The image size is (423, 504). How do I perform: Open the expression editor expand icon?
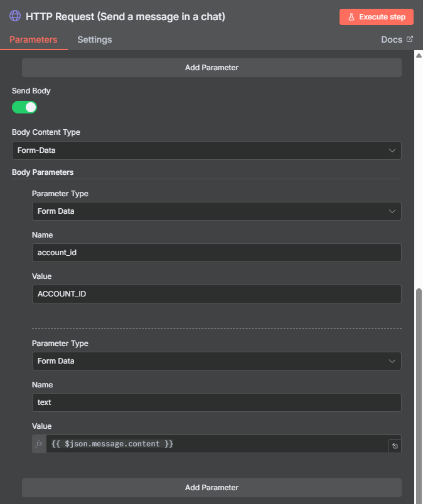395,446
